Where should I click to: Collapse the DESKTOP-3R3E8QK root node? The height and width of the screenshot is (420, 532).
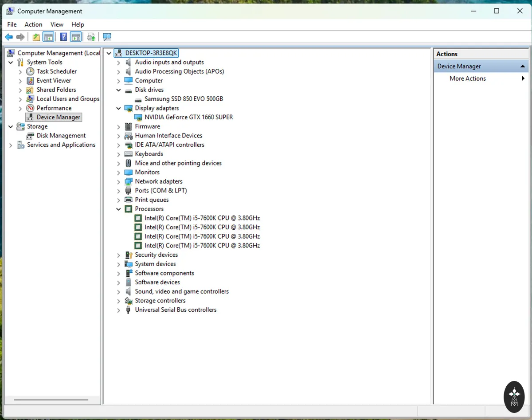point(109,53)
